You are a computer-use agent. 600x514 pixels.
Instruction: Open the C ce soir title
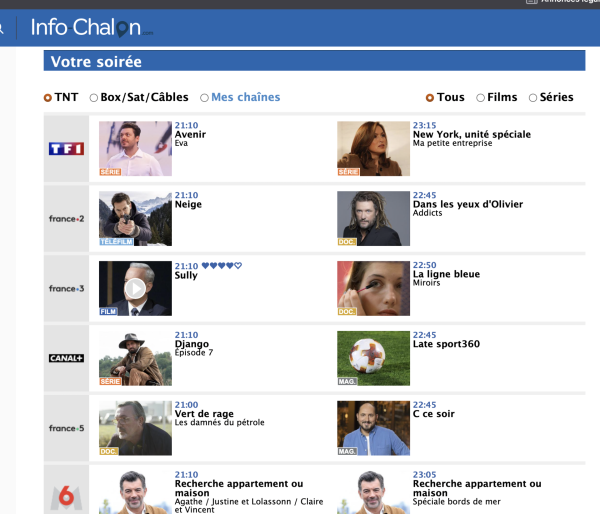434,414
